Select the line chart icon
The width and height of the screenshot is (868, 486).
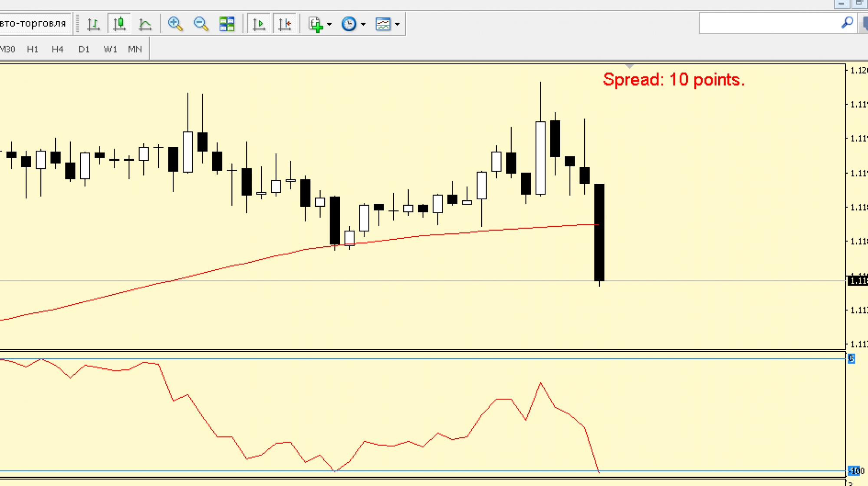pos(145,24)
